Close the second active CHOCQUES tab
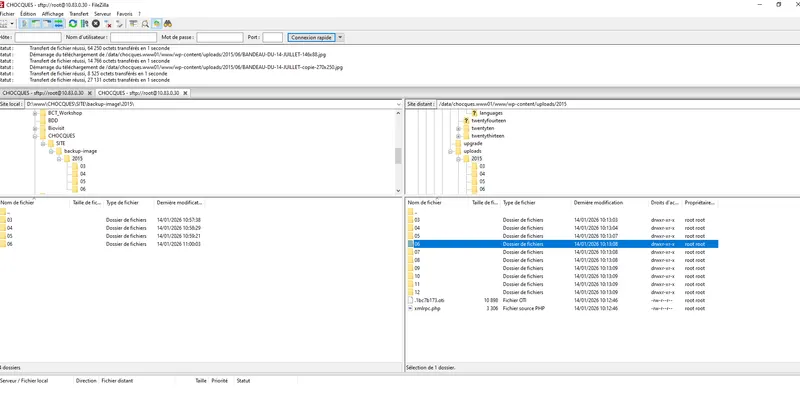Image resolution: width=800 pixels, height=418 pixels. (x=186, y=93)
